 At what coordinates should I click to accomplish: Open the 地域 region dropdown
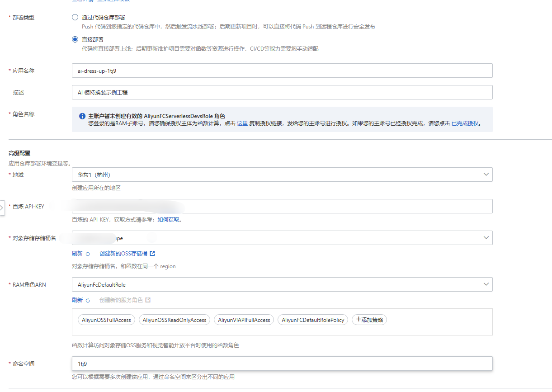click(486, 174)
